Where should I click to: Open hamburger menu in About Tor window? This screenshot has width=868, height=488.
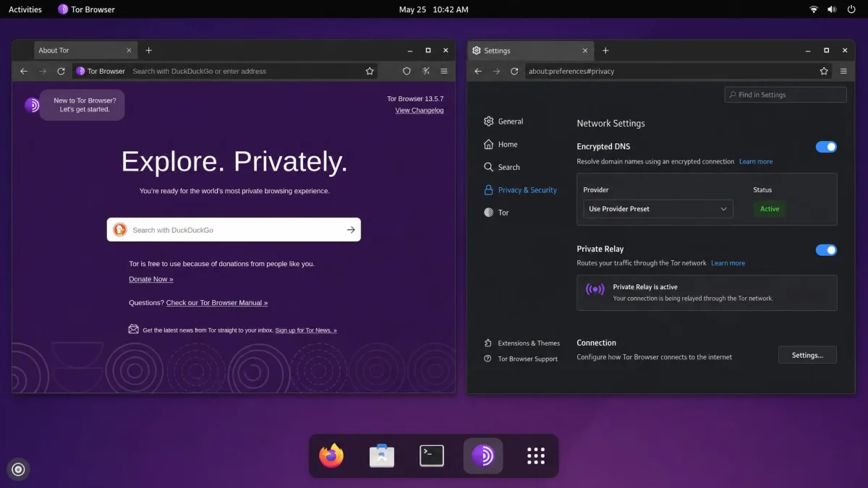[444, 71]
